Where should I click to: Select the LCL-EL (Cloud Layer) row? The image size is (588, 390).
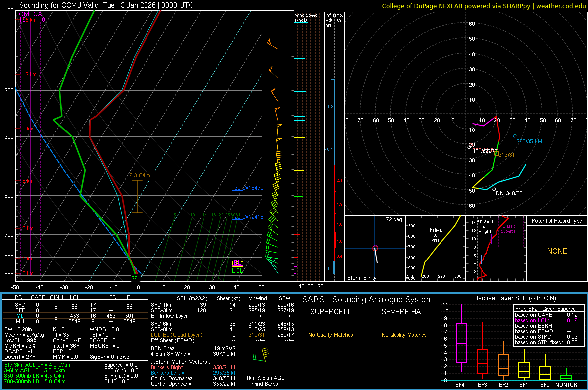222,335
